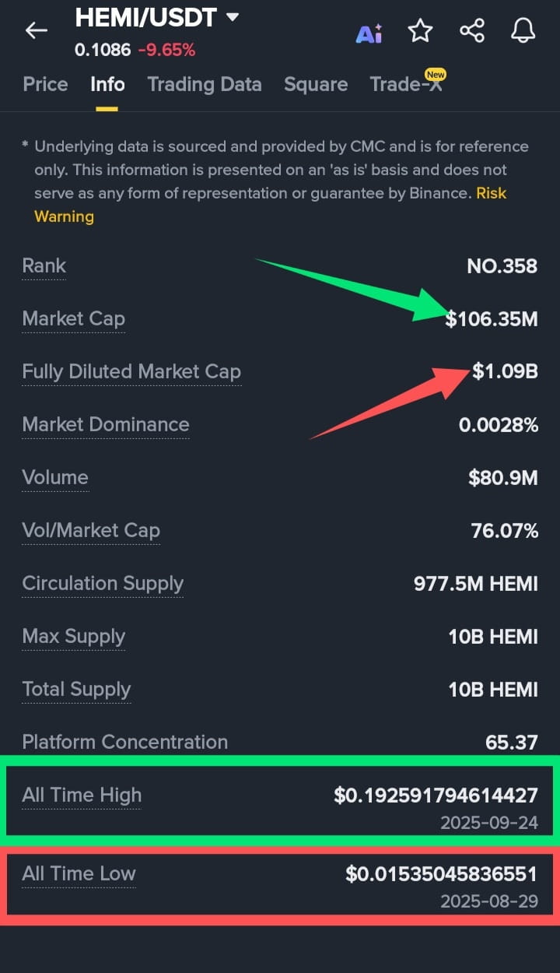Open price alert bell icon
560x973 pixels.
(x=523, y=31)
